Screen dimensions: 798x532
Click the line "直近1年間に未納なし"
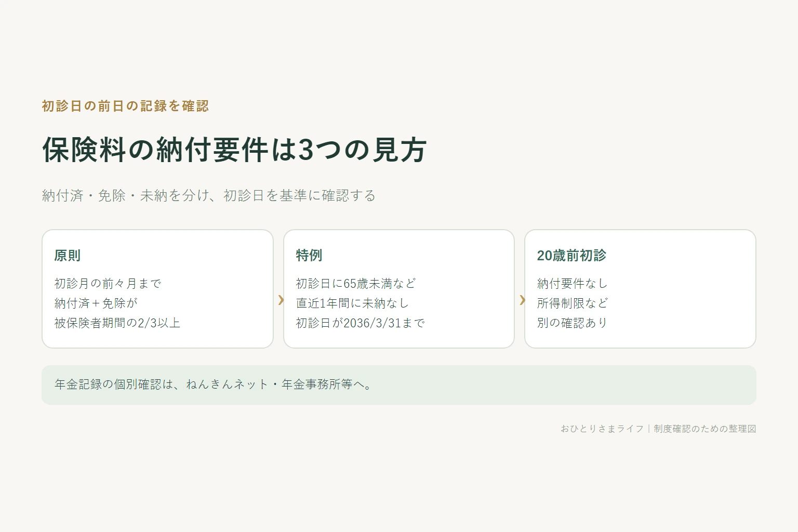(x=352, y=303)
